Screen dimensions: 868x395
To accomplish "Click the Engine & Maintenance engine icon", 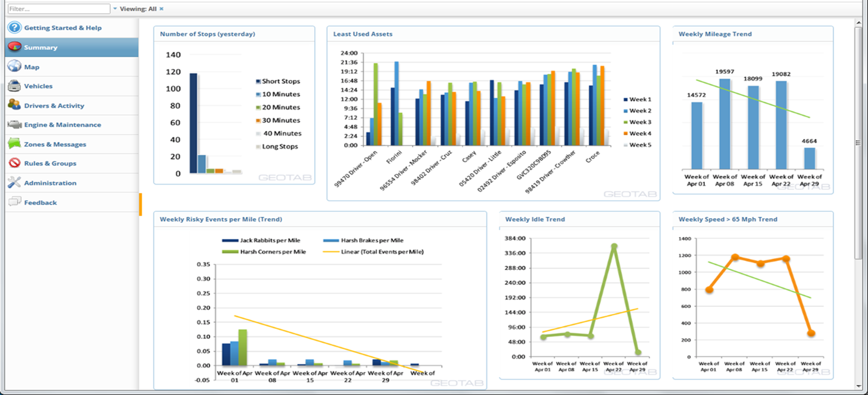I will pos(14,125).
